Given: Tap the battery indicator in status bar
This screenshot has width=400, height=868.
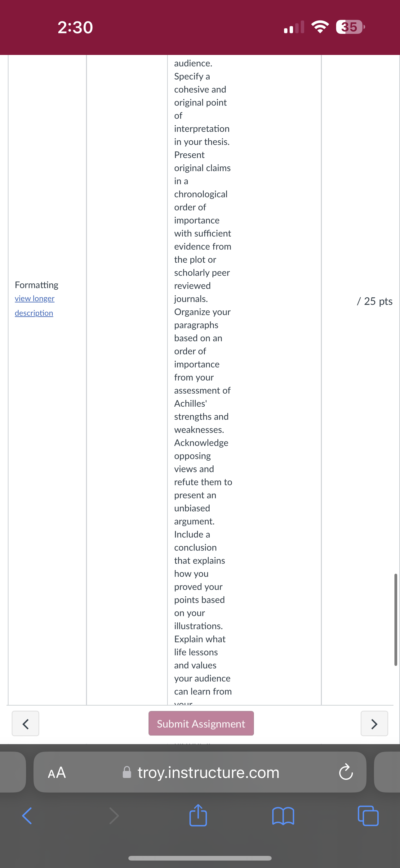Looking at the screenshot, I should (350, 27).
